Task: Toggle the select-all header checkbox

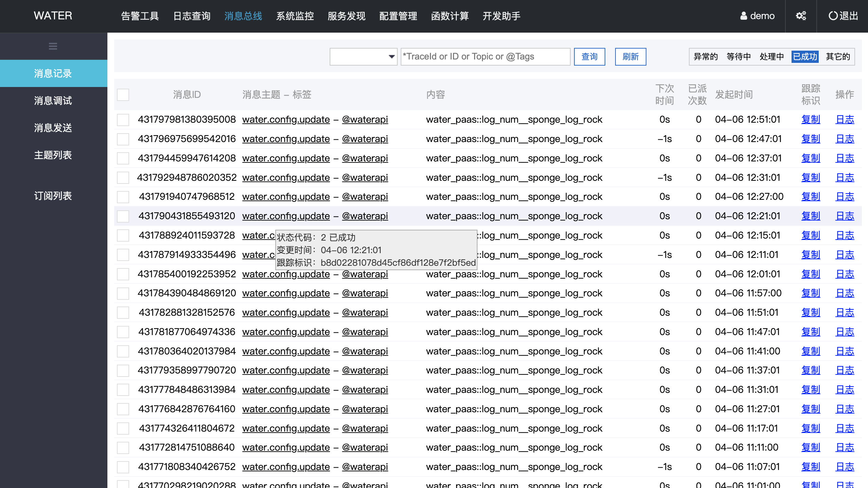Action: 123,94
